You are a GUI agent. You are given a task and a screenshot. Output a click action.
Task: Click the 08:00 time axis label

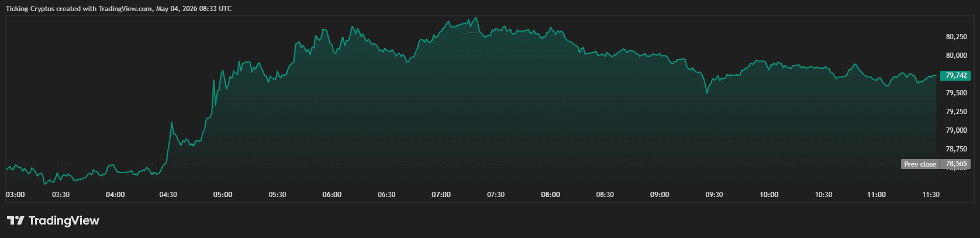pos(550,195)
